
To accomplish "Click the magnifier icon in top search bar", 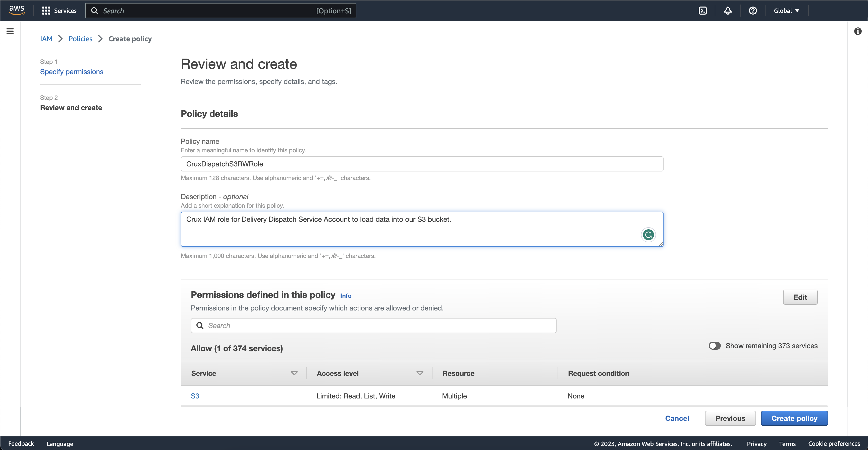I will tap(95, 11).
